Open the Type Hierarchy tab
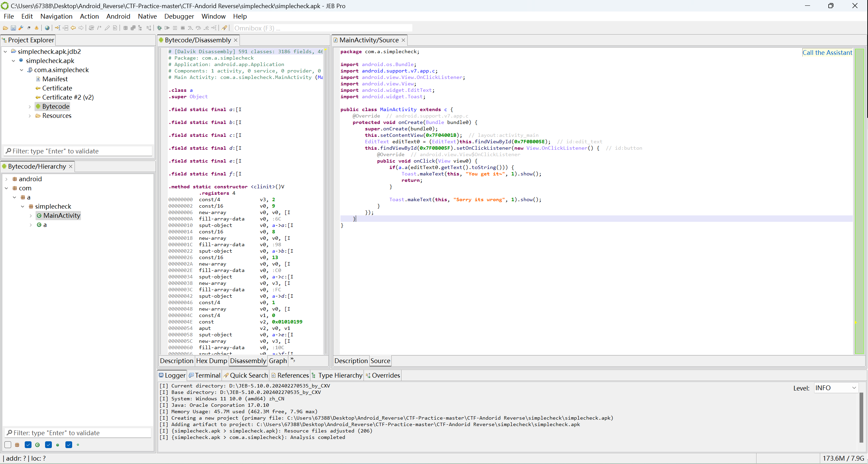 337,375
